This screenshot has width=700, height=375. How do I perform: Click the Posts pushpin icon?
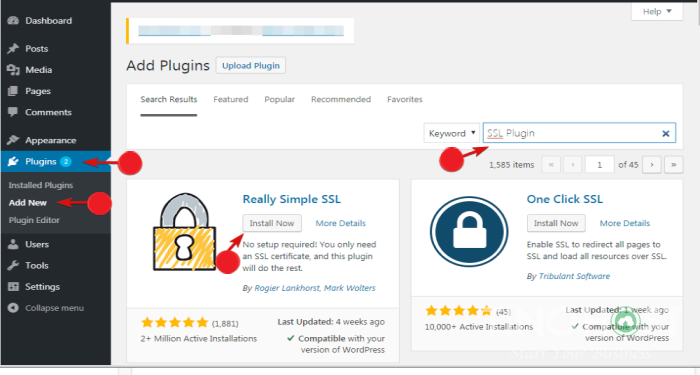[13, 48]
